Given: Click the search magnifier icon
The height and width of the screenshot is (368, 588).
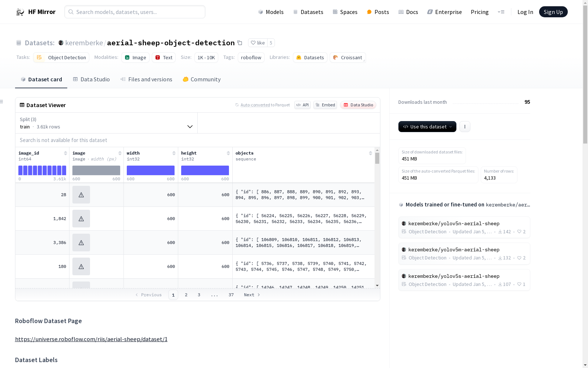Looking at the screenshot, I should pos(71,12).
